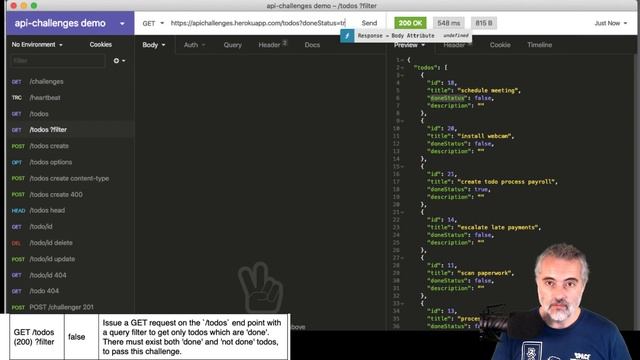Select the /todo 404 request
The image size is (640, 360).
[70, 291]
